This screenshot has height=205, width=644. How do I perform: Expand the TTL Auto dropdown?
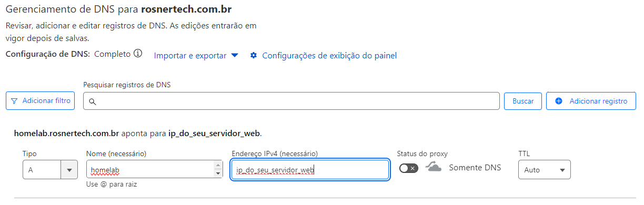click(x=544, y=170)
